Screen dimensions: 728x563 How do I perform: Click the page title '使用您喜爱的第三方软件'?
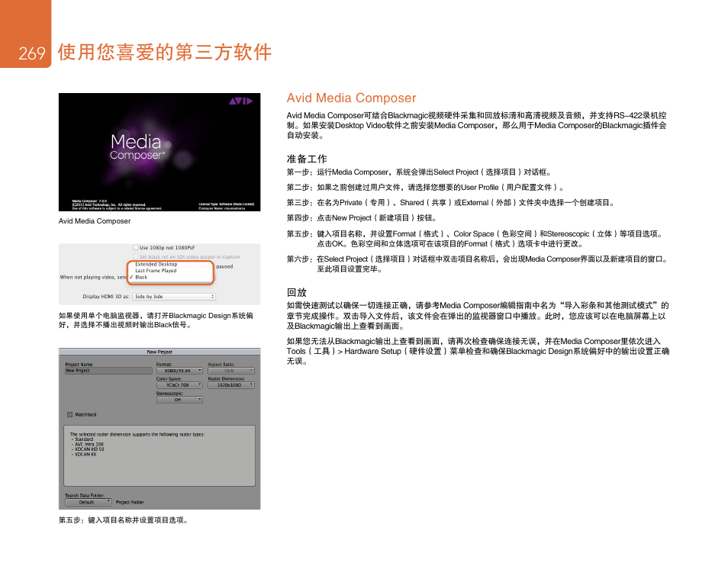tap(164, 52)
